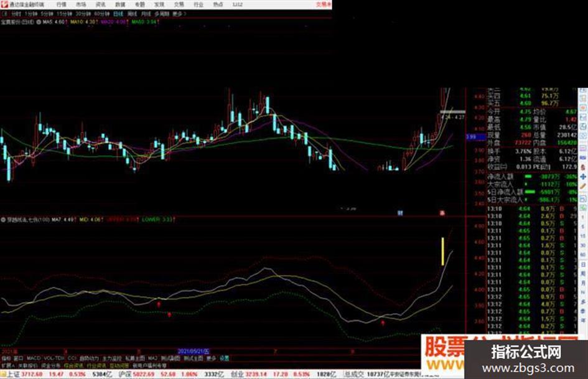Image resolution: width=588 pixels, height=379 pixels.
Task: Select the 趋势动力 indicator tab
Action: [89, 358]
